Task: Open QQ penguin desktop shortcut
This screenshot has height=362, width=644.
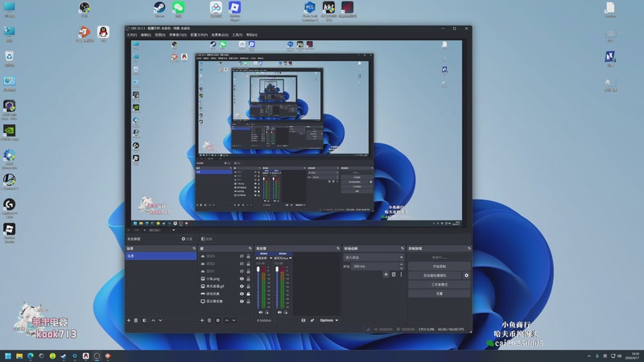Action: coord(103,34)
